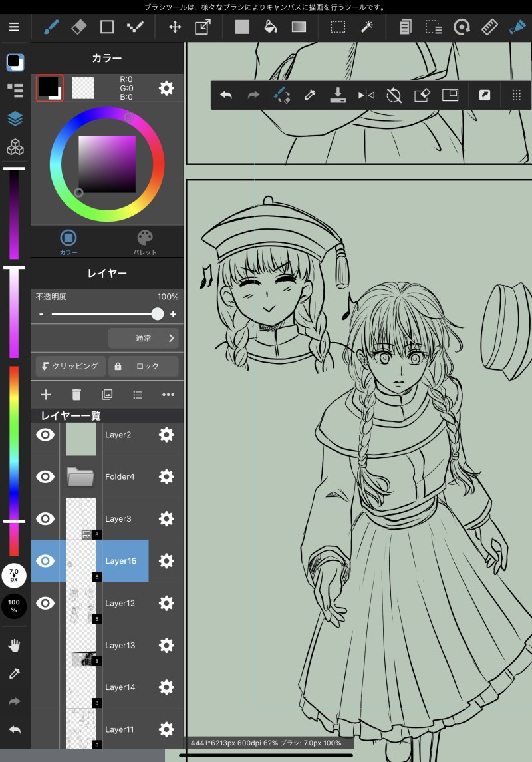Image resolution: width=532 pixels, height=762 pixels.
Task: Click the layer list view button
Action: coord(138,395)
